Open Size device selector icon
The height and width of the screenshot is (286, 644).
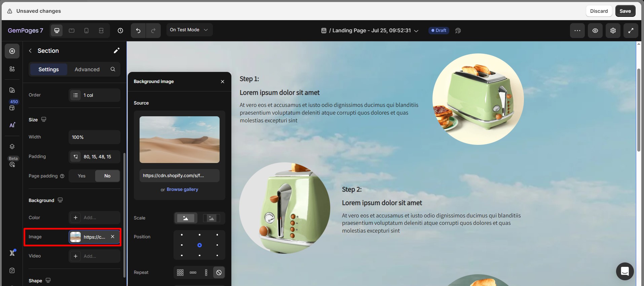pyautogui.click(x=44, y=119)
